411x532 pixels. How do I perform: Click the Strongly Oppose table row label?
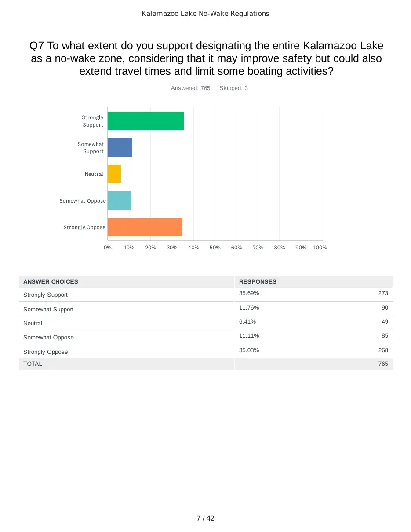coord(45,352)
